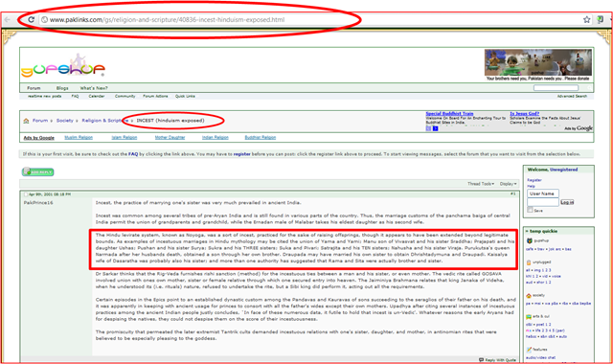Select What's New? in the navigation bar
Screen dimensions: 613x364
[94, 88]
